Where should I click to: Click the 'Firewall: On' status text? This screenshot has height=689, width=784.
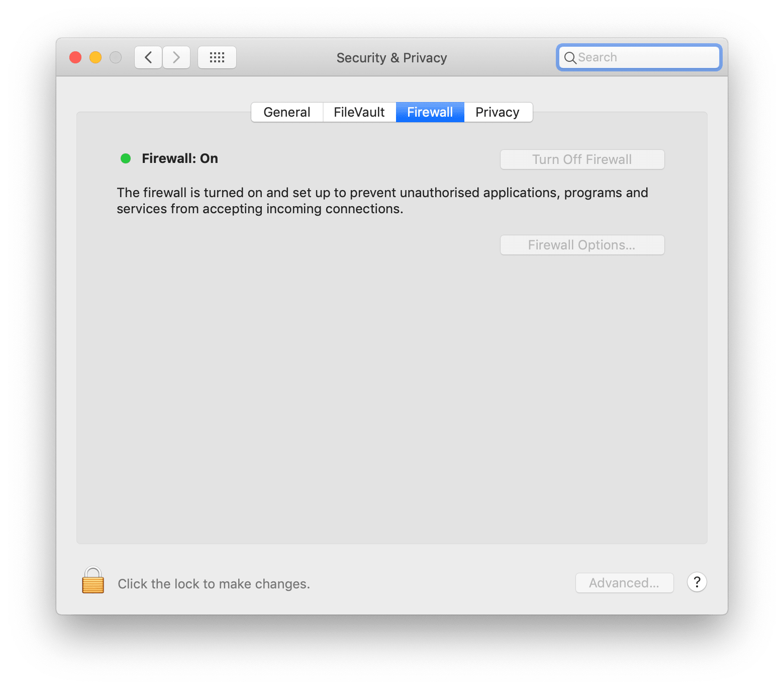coord(180,158)
